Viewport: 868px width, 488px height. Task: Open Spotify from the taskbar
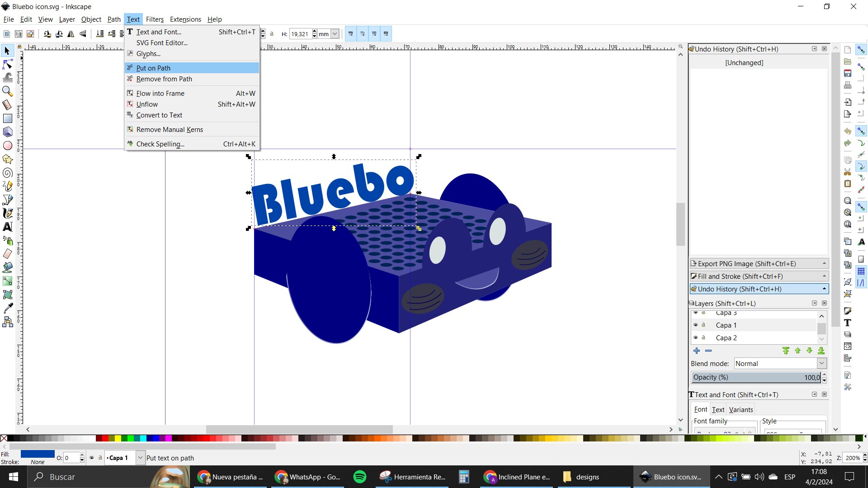pyautogui.click(x=360, y=477)
